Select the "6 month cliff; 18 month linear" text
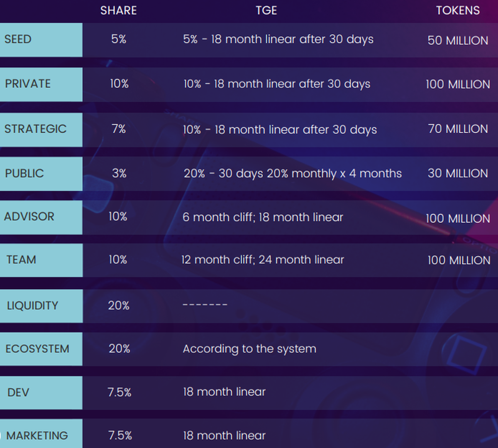Image resolution: width=498 pixels, height=448 pixels. point(263,217)
